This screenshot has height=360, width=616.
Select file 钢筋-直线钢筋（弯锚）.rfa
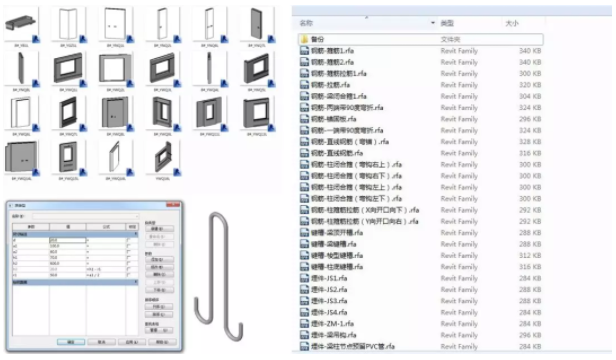[x=350, y=142]
